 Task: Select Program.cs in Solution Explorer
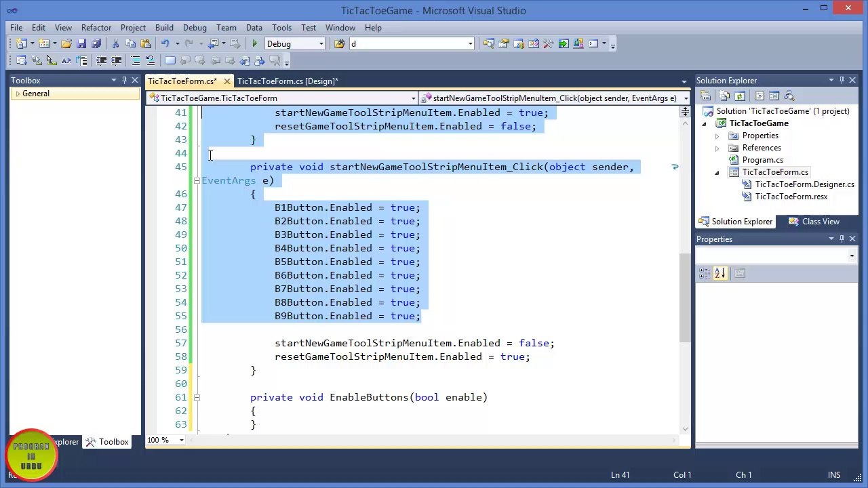pyautogui.click(x=762, y=160)
